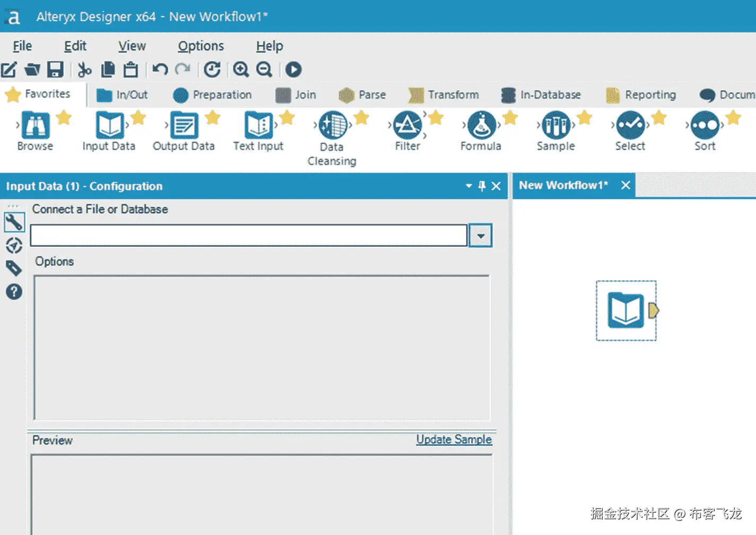Select the Sort tool
This screenshot has width=756, height=535.
[x=705, y=132]
